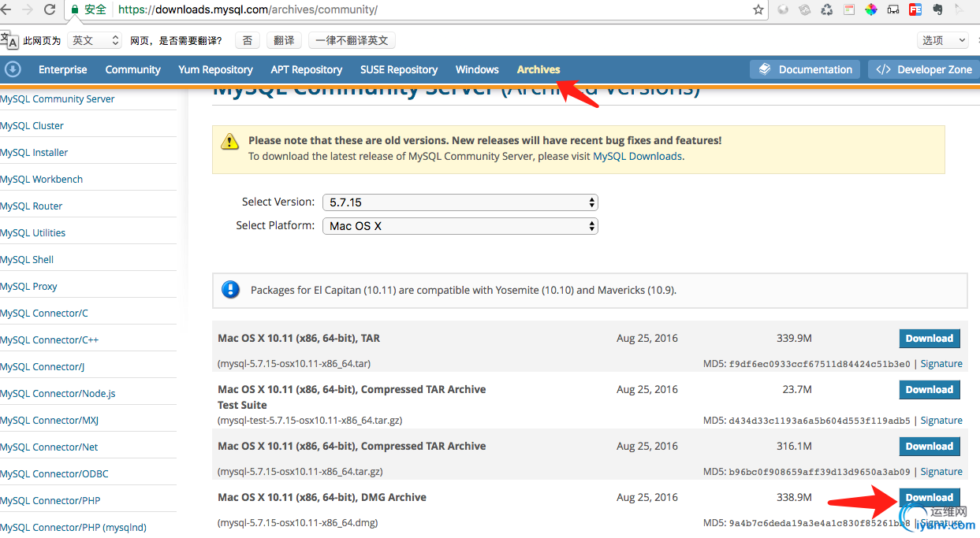Click the MySQL download circle-arrow icon
This screenshot has height=538, width=980.
(13, 69)
